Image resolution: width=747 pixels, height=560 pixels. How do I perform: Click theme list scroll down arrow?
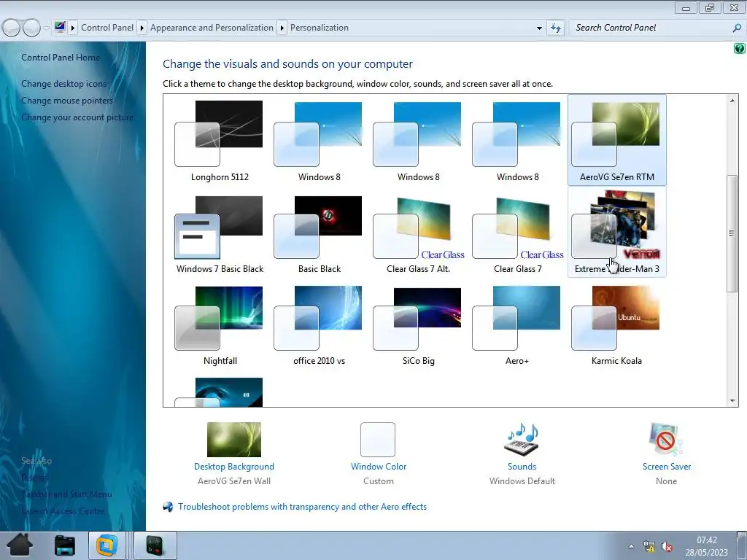732,401
